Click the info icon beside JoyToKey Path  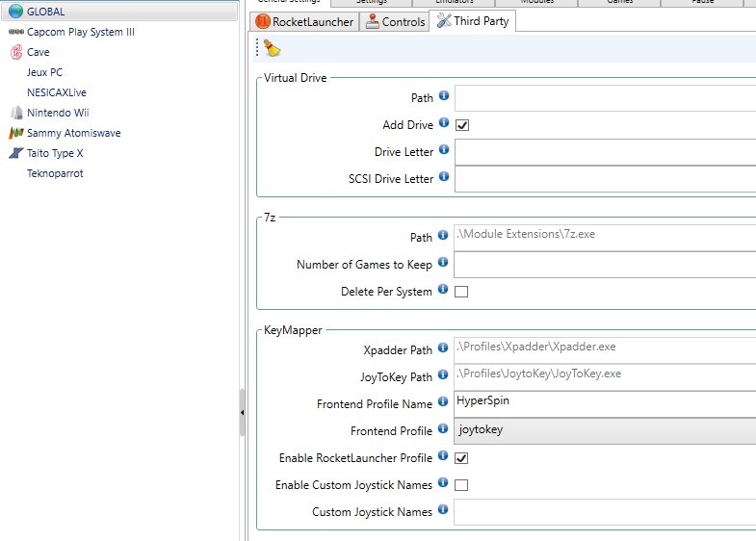[443, 374]
